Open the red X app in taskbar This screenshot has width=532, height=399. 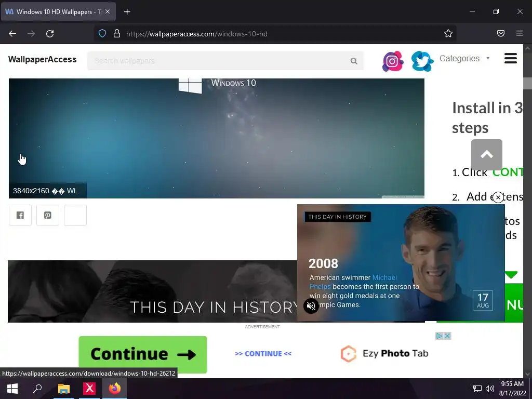pos(89,389)
